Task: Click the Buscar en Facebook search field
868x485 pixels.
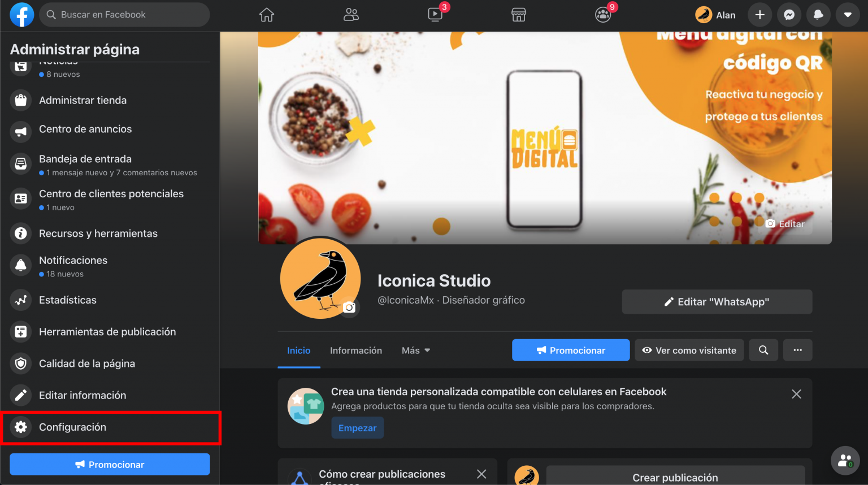Action: (124, 15)
